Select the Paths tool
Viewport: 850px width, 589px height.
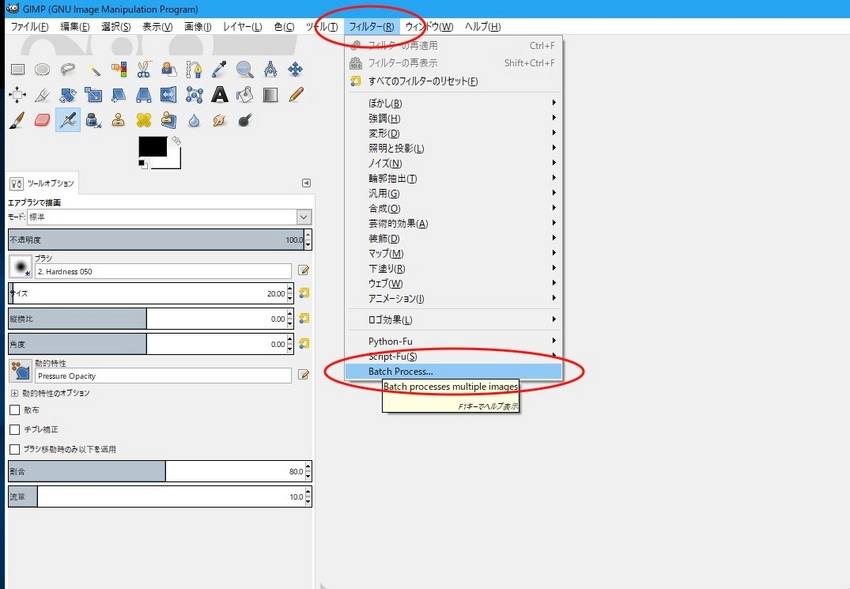[x=194, y=69]
